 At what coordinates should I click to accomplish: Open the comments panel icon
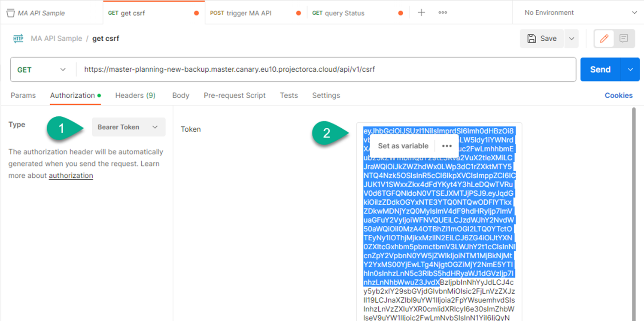pyautogui.click(x=624, y=39)
